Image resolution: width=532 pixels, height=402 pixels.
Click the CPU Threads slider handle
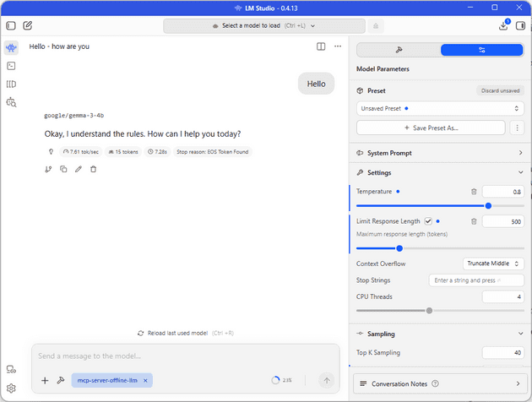point(429,311)
